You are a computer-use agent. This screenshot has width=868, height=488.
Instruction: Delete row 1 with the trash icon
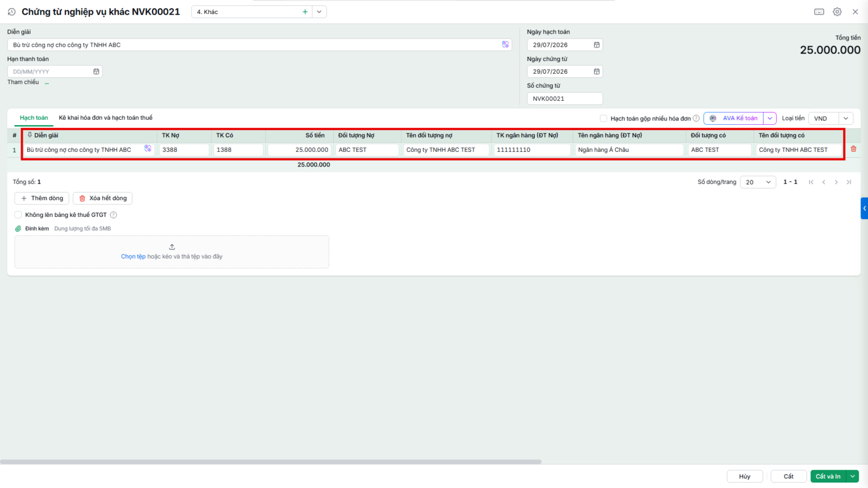[x=853, y=149]
